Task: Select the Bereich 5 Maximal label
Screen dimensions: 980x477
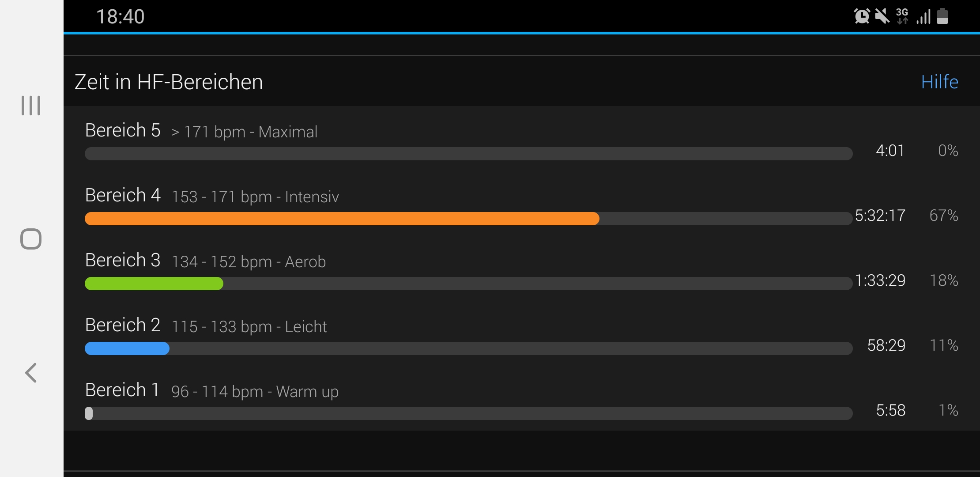Action: click(x=201, y=131)
